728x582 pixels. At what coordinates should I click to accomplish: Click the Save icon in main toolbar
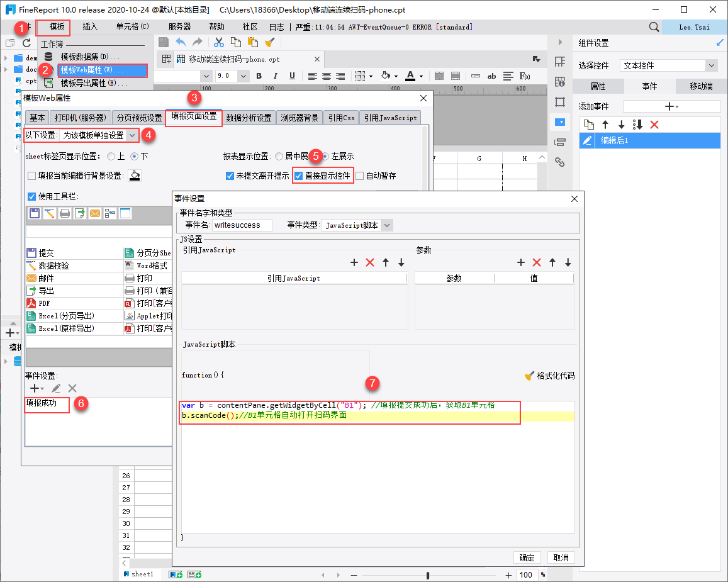pos(164,42)
